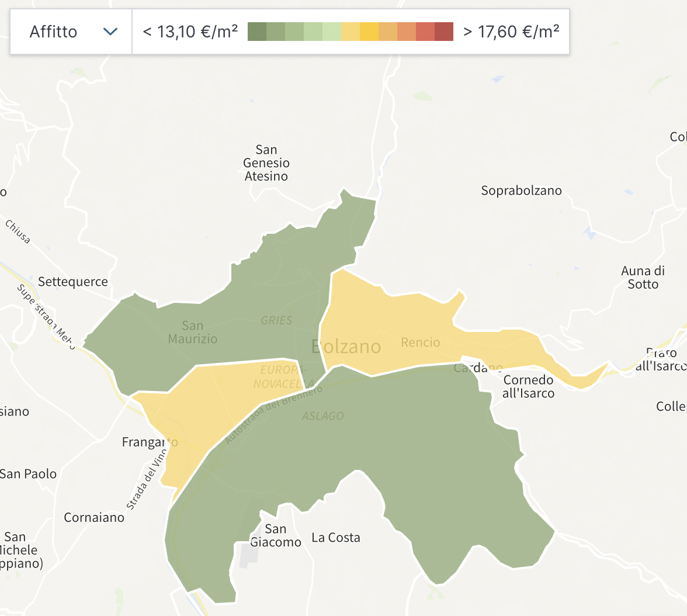This screenshot has width=687, height=616.
Task: Click the Soprabolzano place label
Action: (521, 191)
